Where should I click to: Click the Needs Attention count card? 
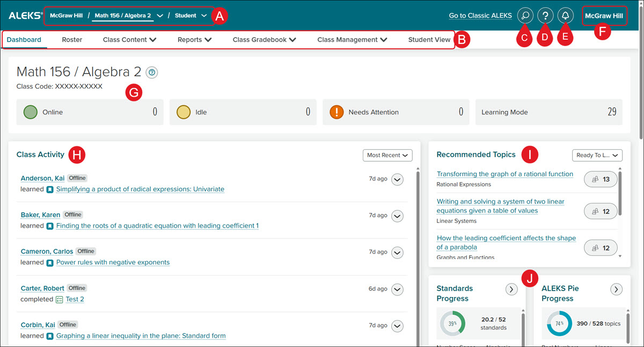396,112
